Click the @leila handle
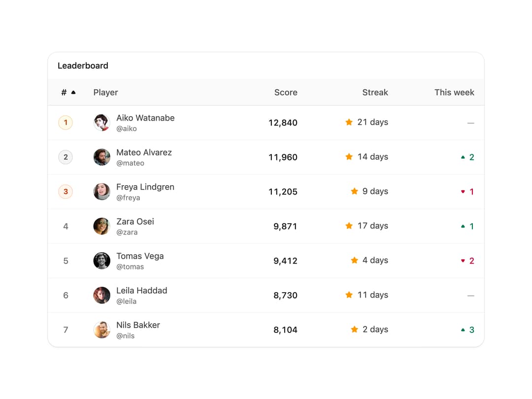This screenshot has width=532, height=399. tap(126, 301)
